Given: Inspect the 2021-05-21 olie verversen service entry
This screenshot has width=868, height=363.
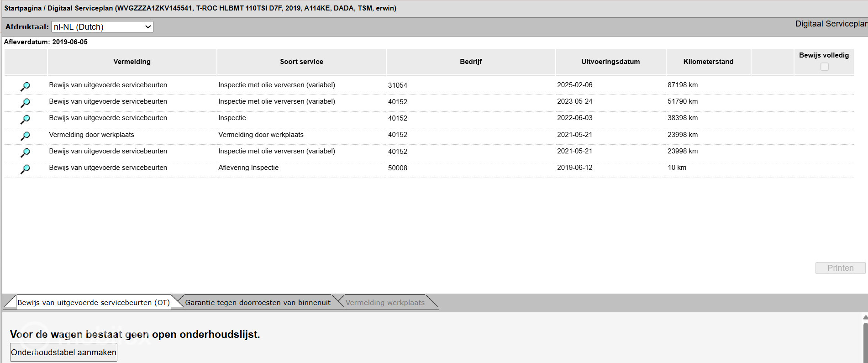Looking at the screenshot, I should tap(25, 152).
